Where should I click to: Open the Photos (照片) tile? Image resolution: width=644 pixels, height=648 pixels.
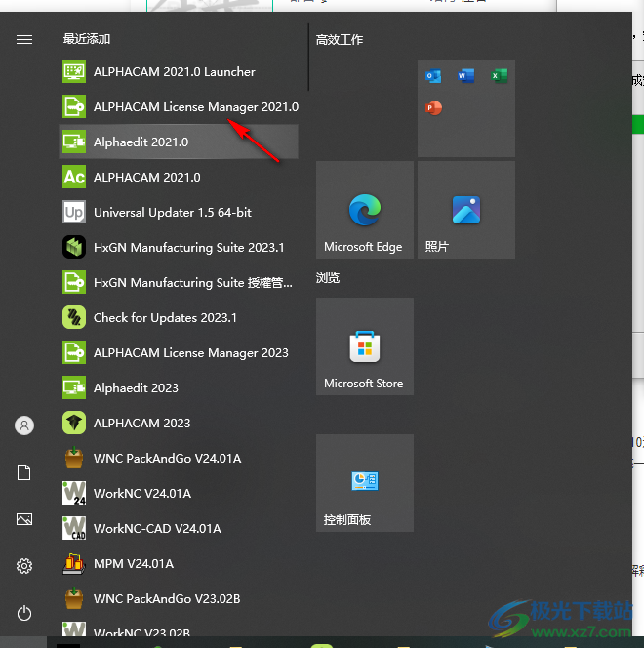tap(466, 211)
